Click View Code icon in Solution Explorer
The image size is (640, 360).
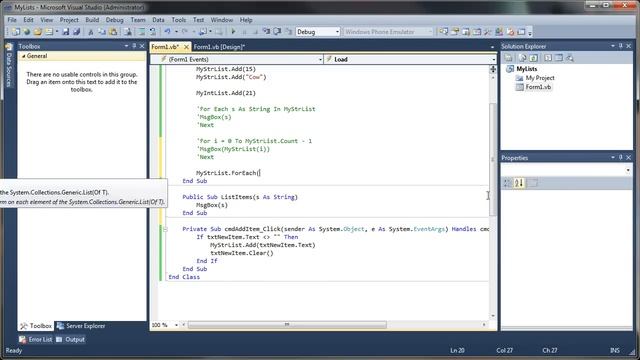(548, 58)
